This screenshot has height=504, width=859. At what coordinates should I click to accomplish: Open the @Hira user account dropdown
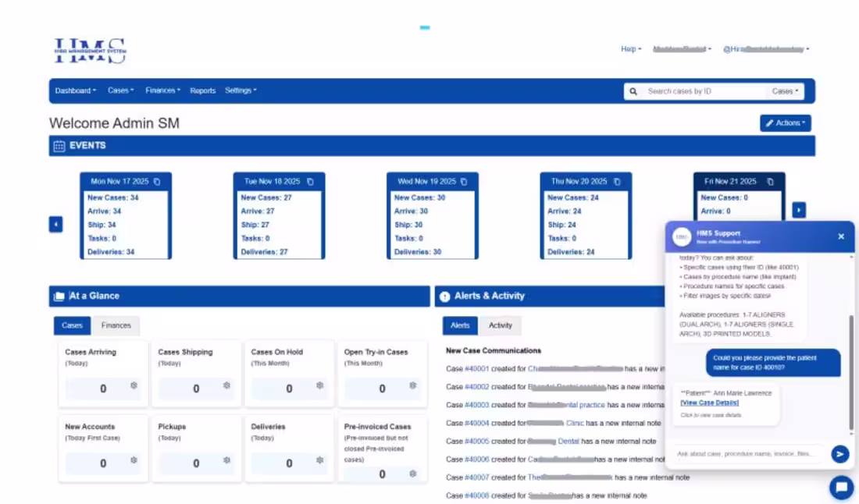click(x=766, y=49)
